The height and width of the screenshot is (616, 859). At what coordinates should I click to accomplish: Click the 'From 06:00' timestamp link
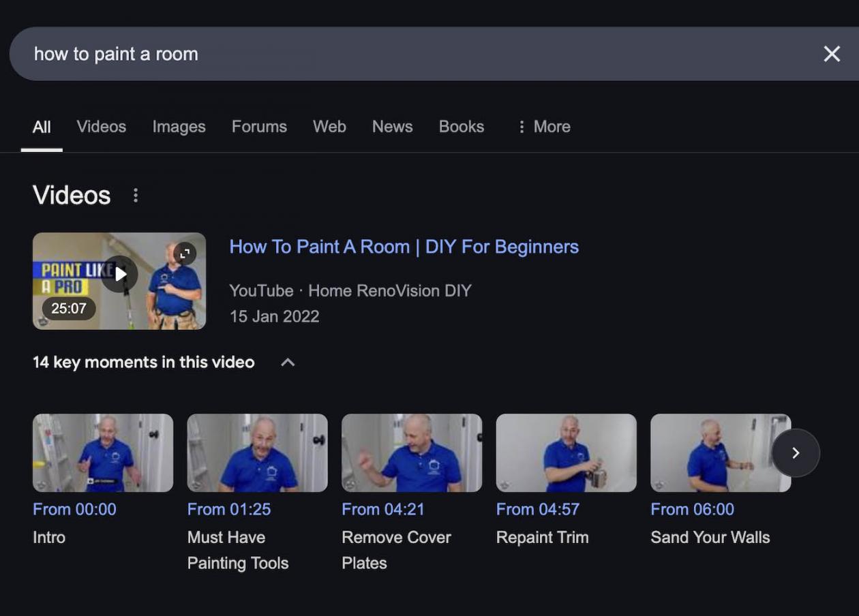coord(692,509)
